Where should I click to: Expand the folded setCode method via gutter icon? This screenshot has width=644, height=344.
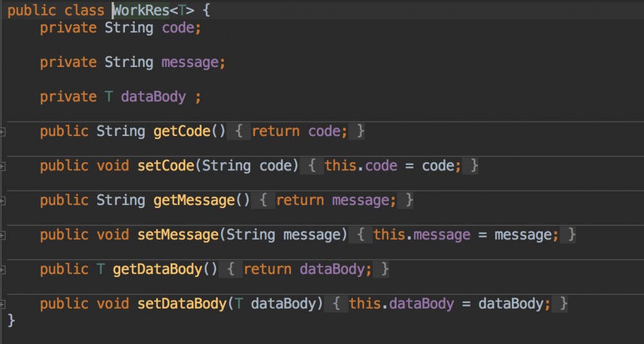3,166
